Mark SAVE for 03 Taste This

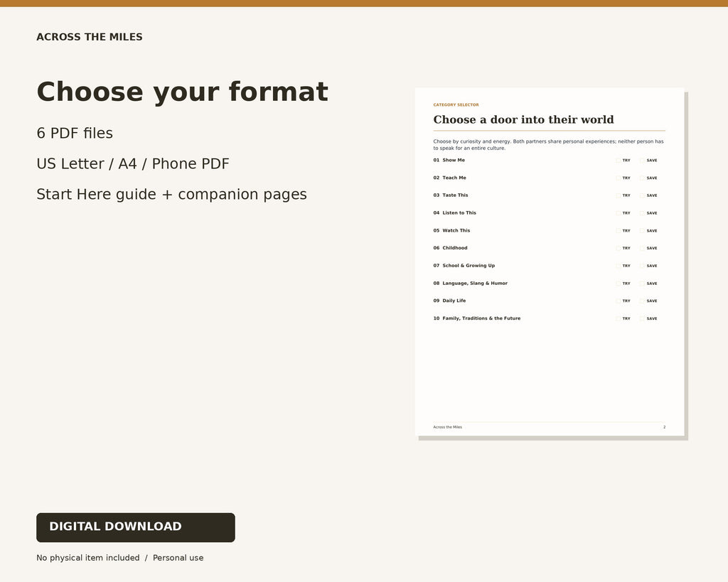click(x=643, y=195)
